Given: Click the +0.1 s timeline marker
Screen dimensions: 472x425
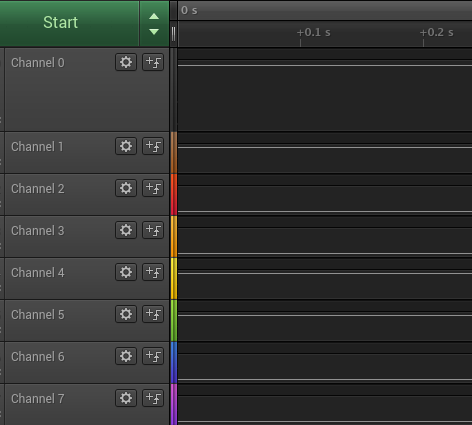Looking at the screenshot, I should click(313, 33).
